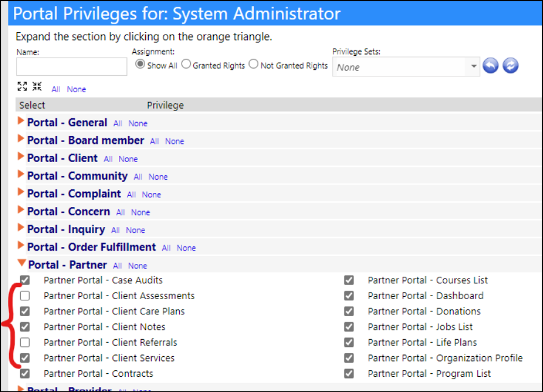Click None link for Portal - Client
The image size is (543, 392).
pyautogui.click(x=128, y=159)
